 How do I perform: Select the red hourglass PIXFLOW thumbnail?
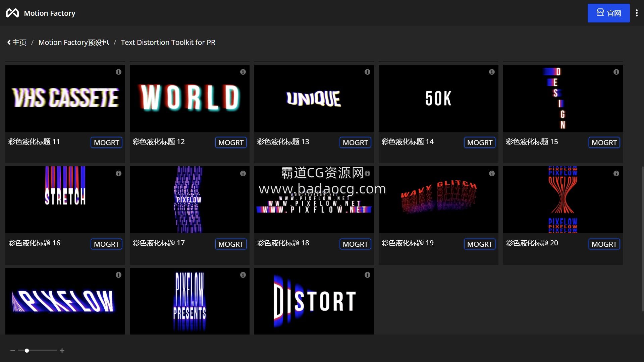[x=563, y=200]
